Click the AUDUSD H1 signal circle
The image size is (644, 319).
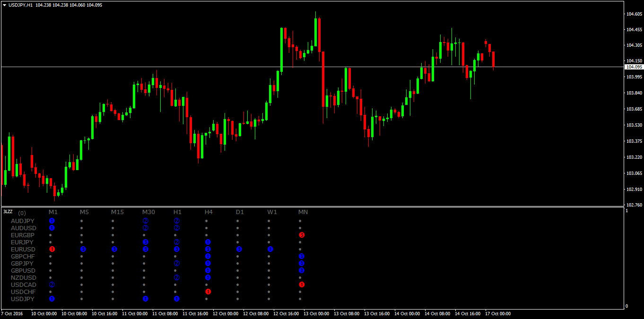pyautogui.click(x=177, y=228)
